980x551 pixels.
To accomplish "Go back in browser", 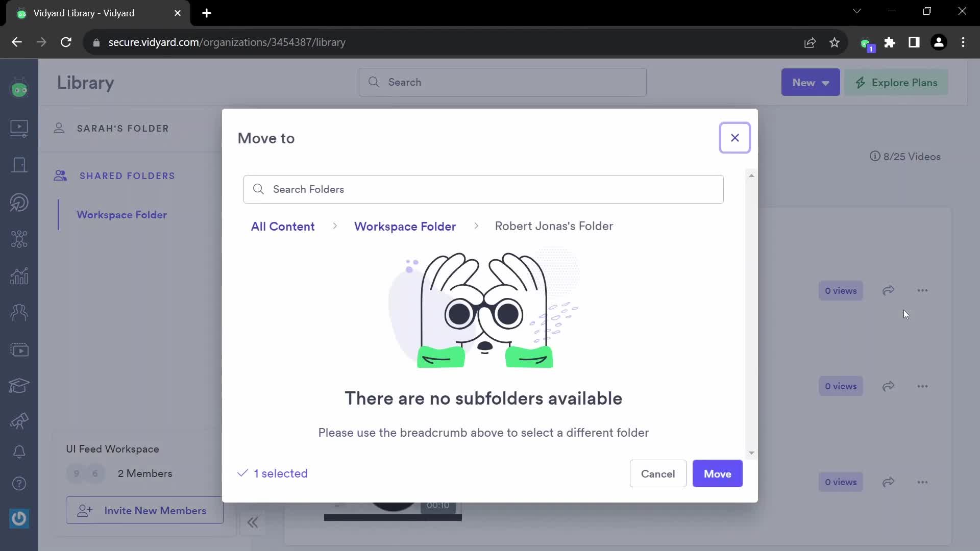I will [x=17, y=42].
